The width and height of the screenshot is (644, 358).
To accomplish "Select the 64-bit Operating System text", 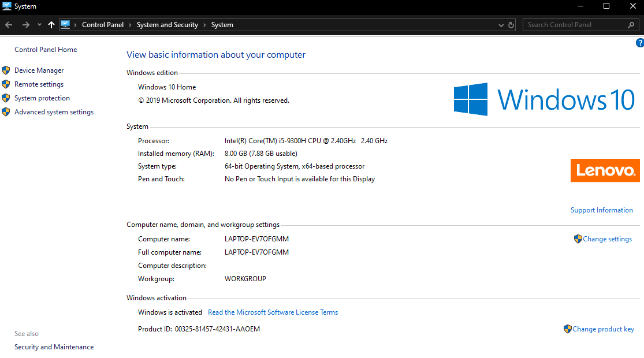I will click(295, 166).
